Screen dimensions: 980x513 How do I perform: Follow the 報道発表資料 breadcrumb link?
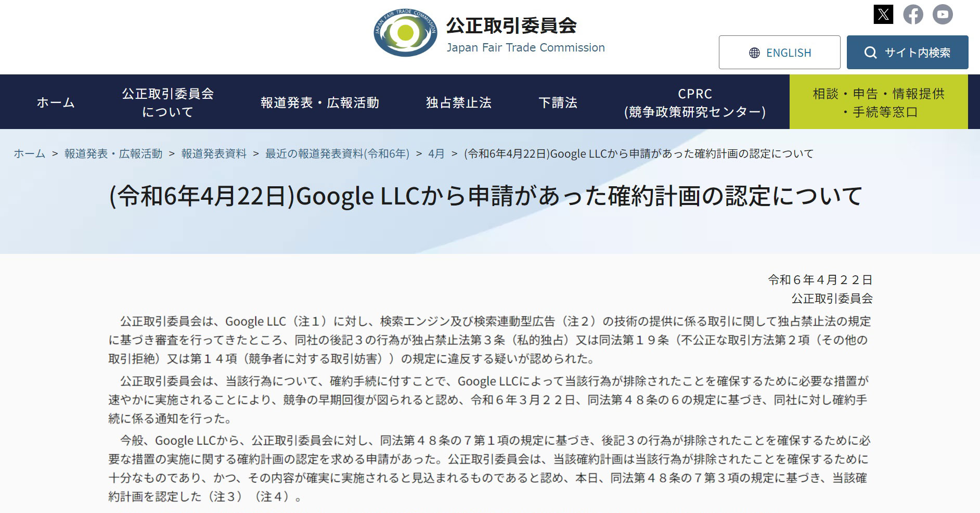pos(214,153)
